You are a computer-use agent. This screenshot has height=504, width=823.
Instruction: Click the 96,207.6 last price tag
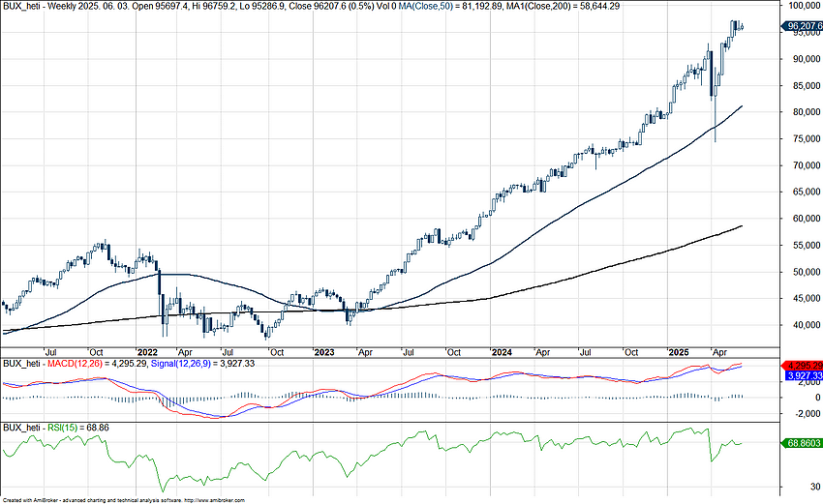click(x=802, y=26)
